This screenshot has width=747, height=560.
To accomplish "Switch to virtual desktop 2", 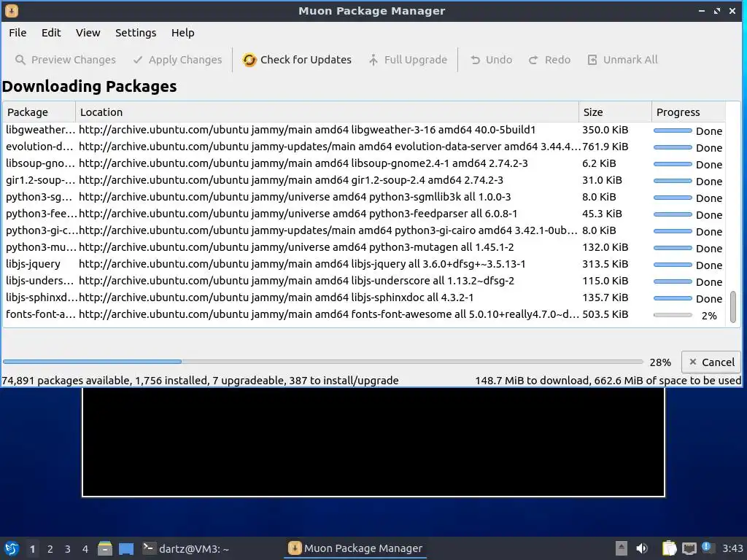I will pos(50,549).
